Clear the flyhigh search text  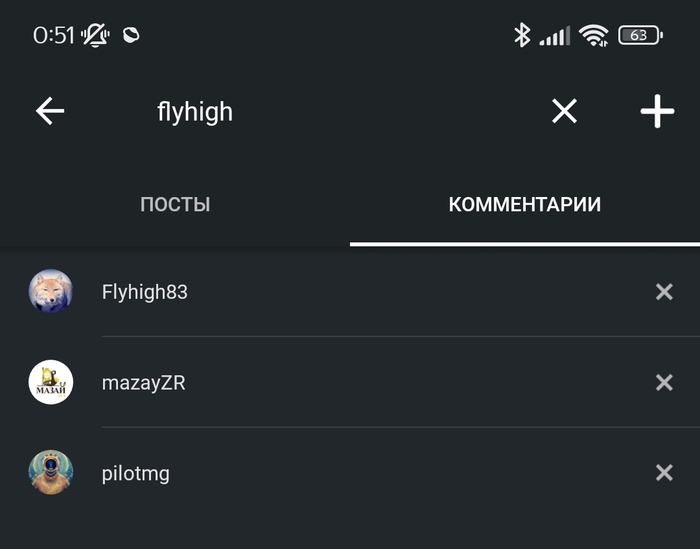click(564, 111)
